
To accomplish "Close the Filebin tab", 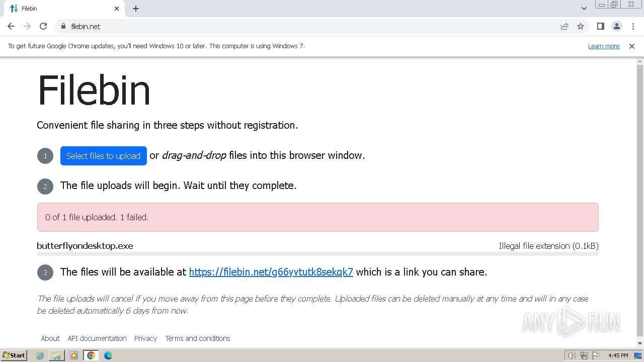I will click(x=117, y=9).
